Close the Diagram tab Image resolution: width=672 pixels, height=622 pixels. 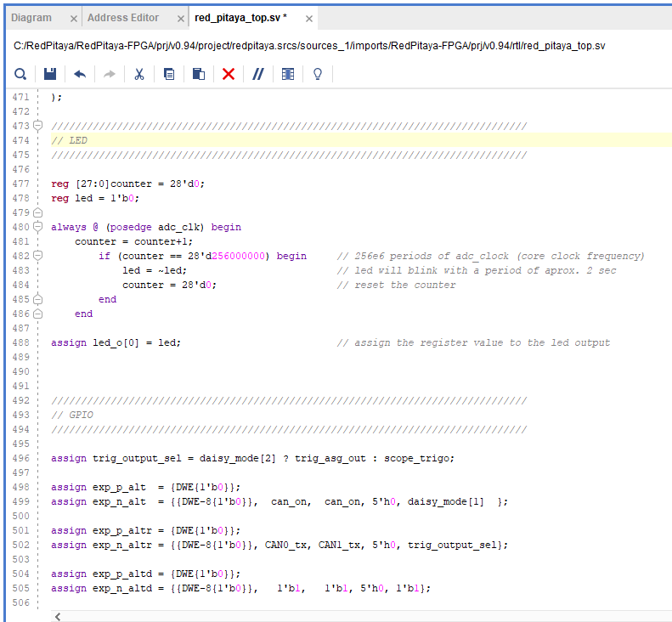tap(74, 19)
